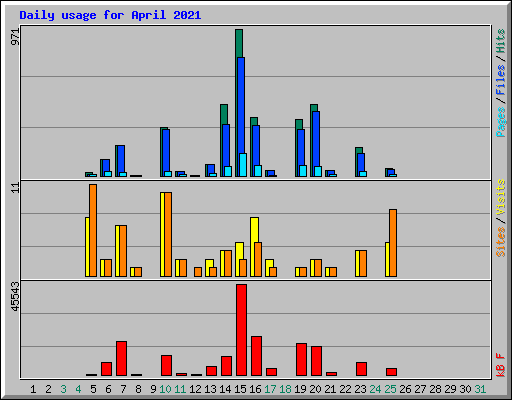Click green day label '11' on x-axis

(x=180, y=389)
